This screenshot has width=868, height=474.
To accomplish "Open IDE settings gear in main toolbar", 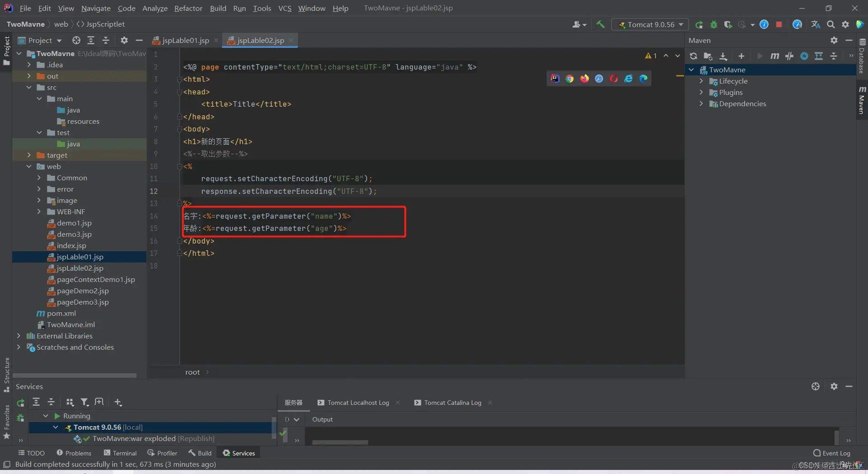I will [845, 24].
